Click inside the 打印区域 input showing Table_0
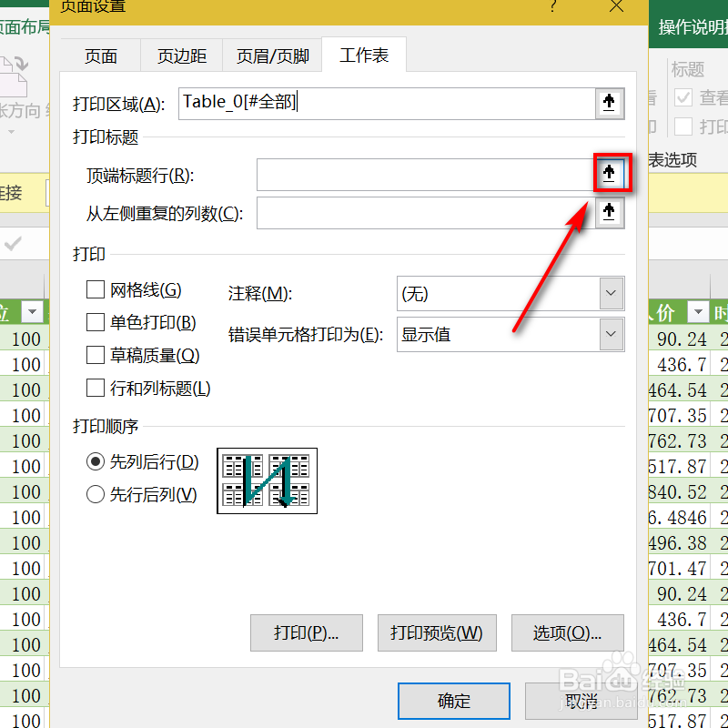This screenshot has width=728, height=728. pos(382,103)
